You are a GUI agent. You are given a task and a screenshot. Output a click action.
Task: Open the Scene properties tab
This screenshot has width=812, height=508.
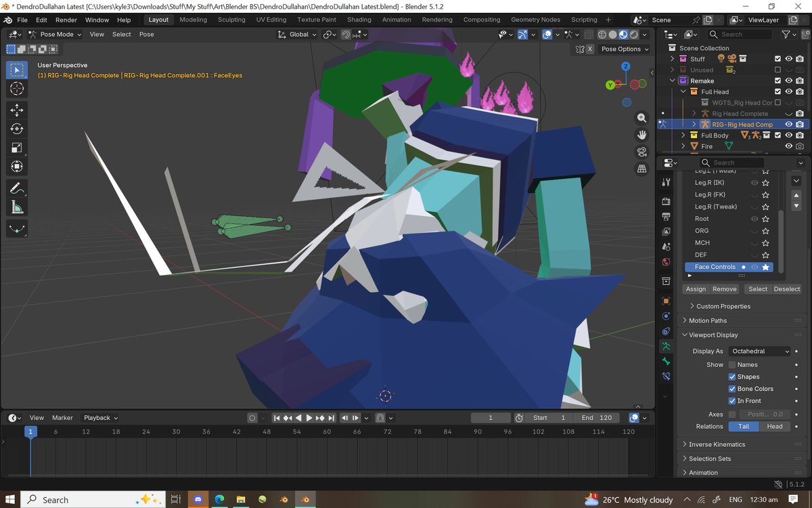click(666, 247)
